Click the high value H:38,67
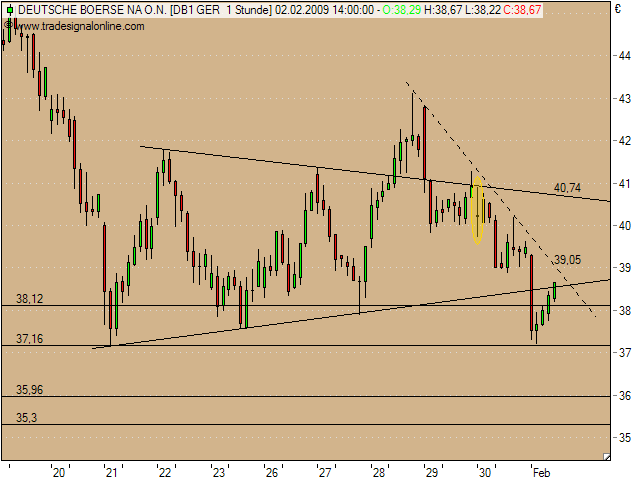The image size is (640, 480). 443,10
